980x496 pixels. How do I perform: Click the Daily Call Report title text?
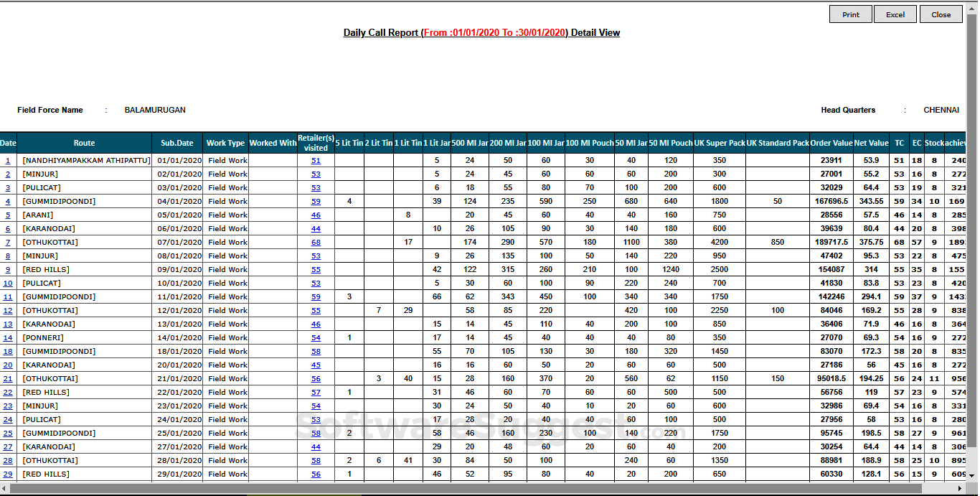click(482, 32)
